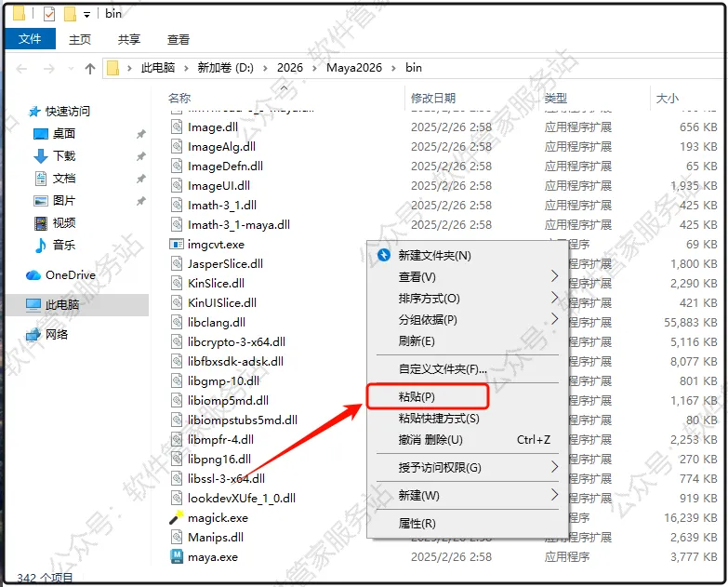728x587 pixels.
Task: Select the file Imath-3_1-maya.dll
Action: coord(239,225)
